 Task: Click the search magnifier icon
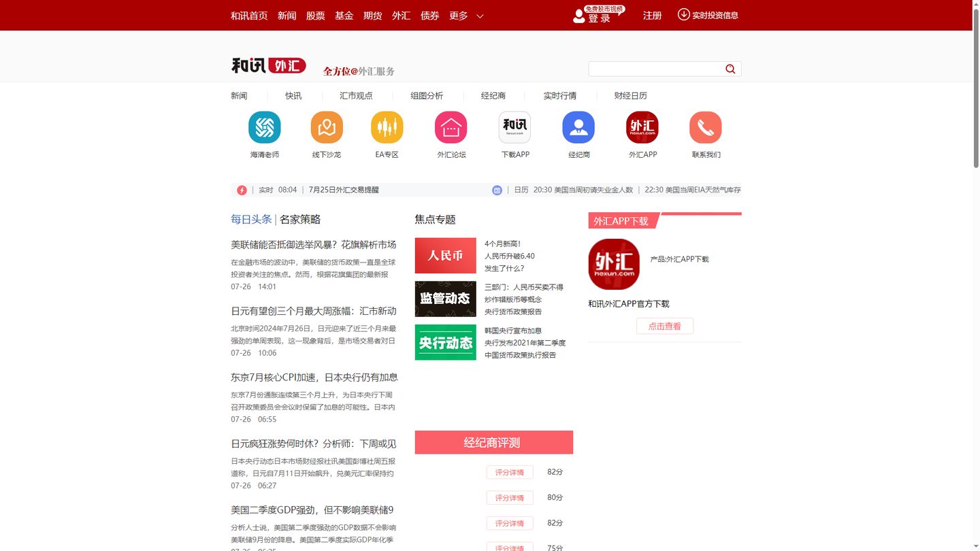730,69
